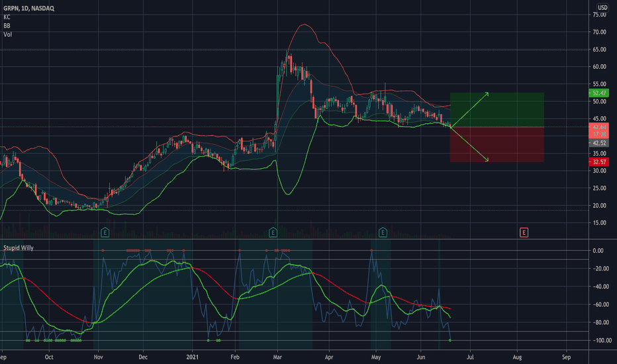Screen dimensions: 617x364
Task: Click the 20.00 price axis label
Action: tap(599, 205)
